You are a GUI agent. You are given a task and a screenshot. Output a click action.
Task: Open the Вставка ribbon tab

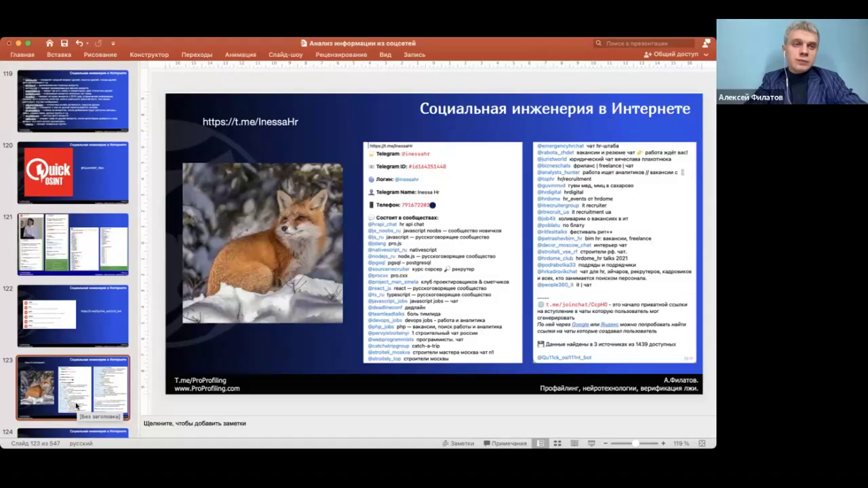click(59, 55)
